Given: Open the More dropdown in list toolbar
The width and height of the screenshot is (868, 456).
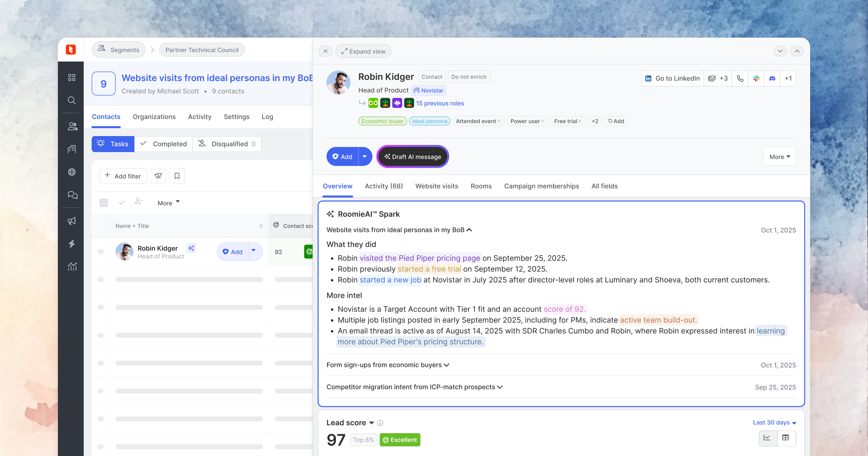Looking at the screenshot, I should pos(169,203).
